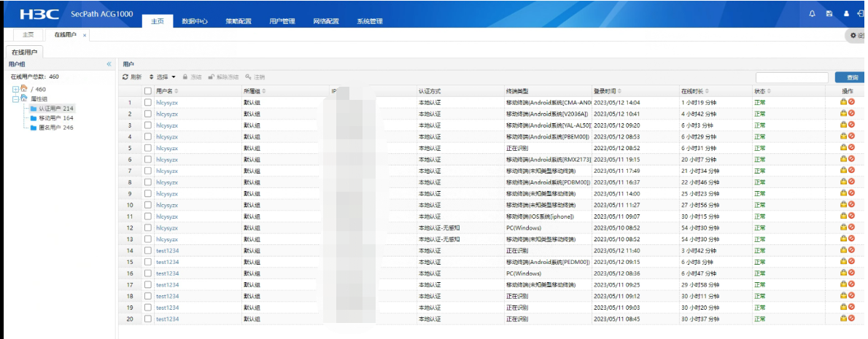Click the red forbid icon in row 18
This screenshot has width=868, height=339.
point(851,295)
